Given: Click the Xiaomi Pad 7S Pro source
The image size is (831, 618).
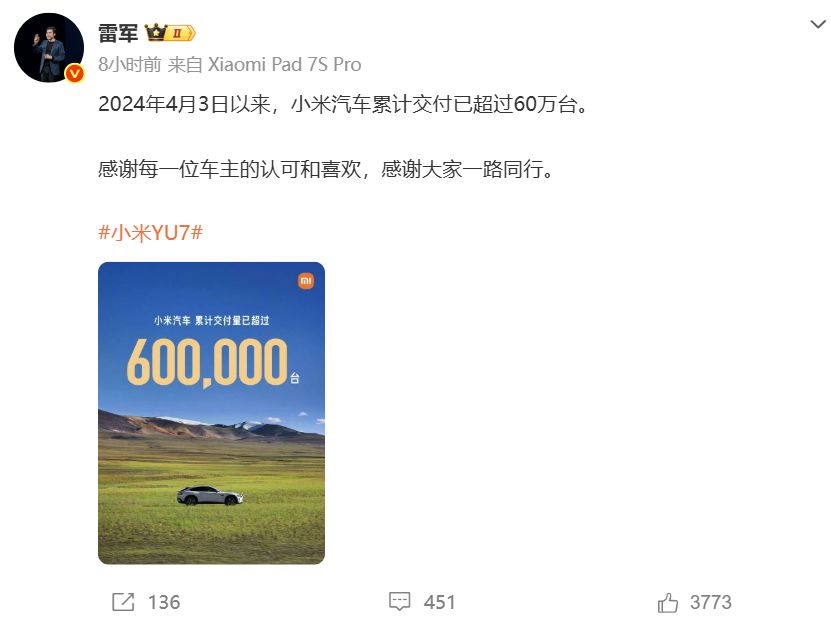Looking at the screenshot, I should pyautogui.click(x=284, y=65).
